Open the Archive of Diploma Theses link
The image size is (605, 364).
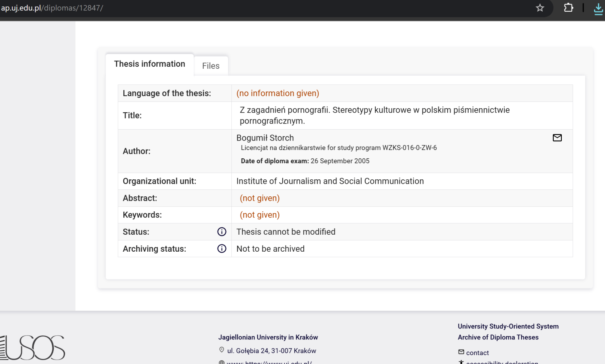coord(498,337)
